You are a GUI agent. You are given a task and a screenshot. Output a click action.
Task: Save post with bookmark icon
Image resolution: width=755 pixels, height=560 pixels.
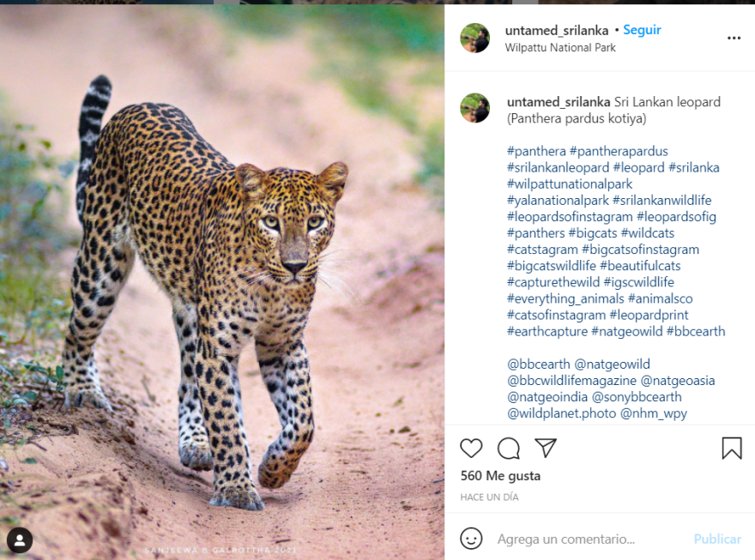pyautogui.click(x=731, y=448)
